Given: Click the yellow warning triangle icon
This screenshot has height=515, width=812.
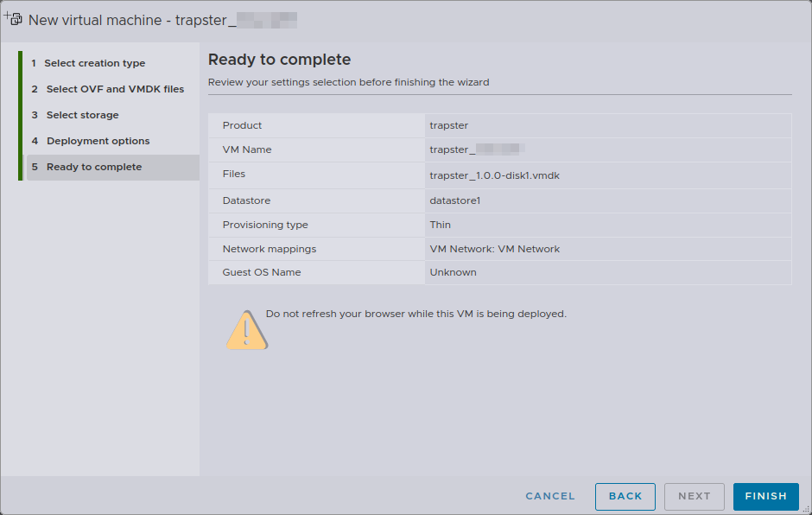Looking at the screenshot, I should [247, 330].
